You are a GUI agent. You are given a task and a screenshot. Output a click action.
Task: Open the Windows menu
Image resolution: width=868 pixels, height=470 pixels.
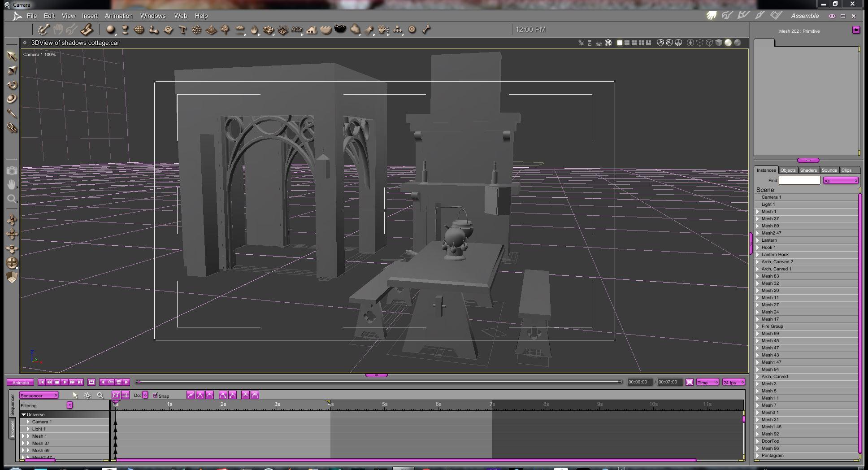coord(153,16)
